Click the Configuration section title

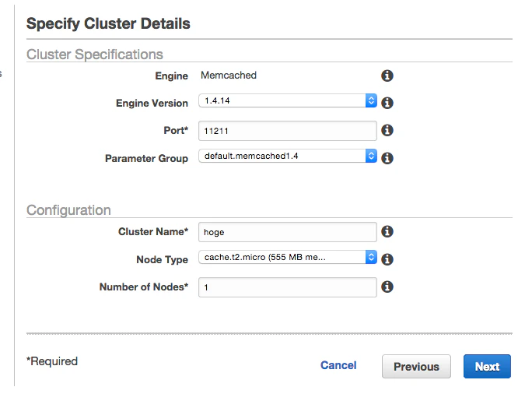[68, 210]
